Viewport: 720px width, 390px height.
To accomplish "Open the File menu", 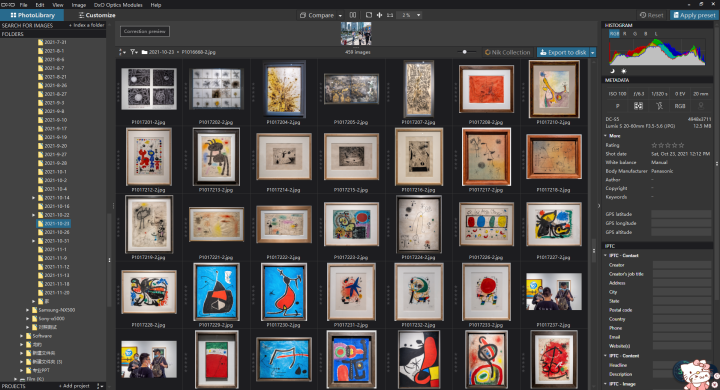I will click(x=23, y=5).
